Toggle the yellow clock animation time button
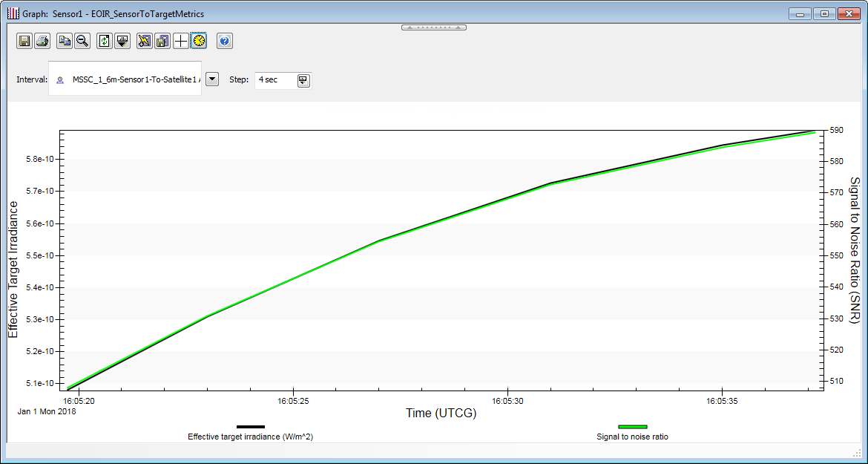Screen dimensions: 868x464 click(198, 41)
